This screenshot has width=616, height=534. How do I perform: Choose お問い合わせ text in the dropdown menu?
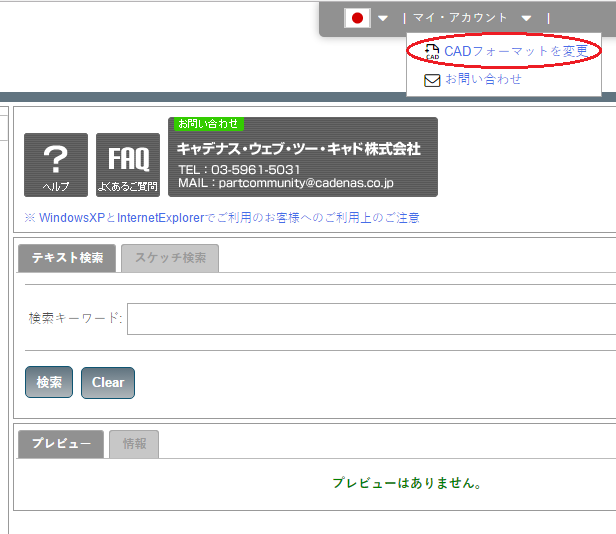tap(483, 79)
